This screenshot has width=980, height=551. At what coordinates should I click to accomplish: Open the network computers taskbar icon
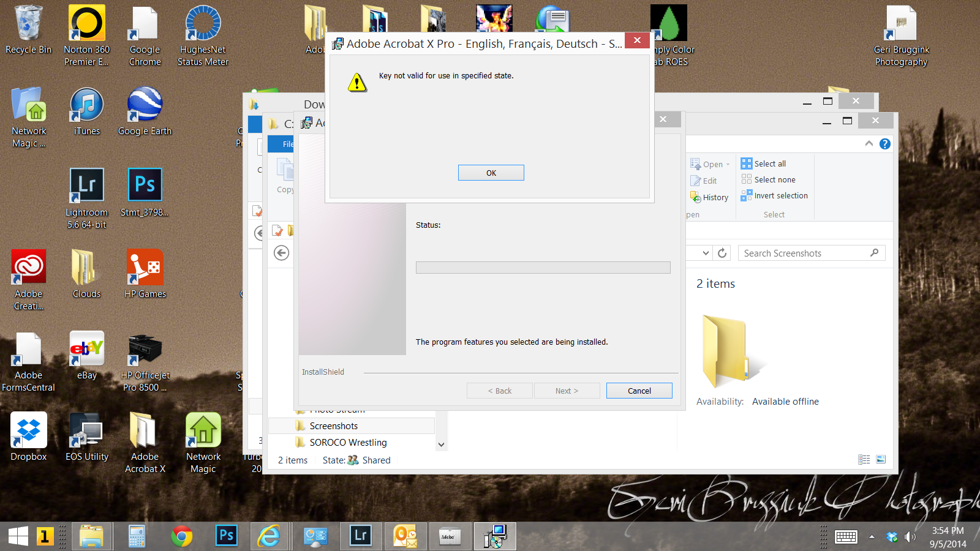click(315, 536)
